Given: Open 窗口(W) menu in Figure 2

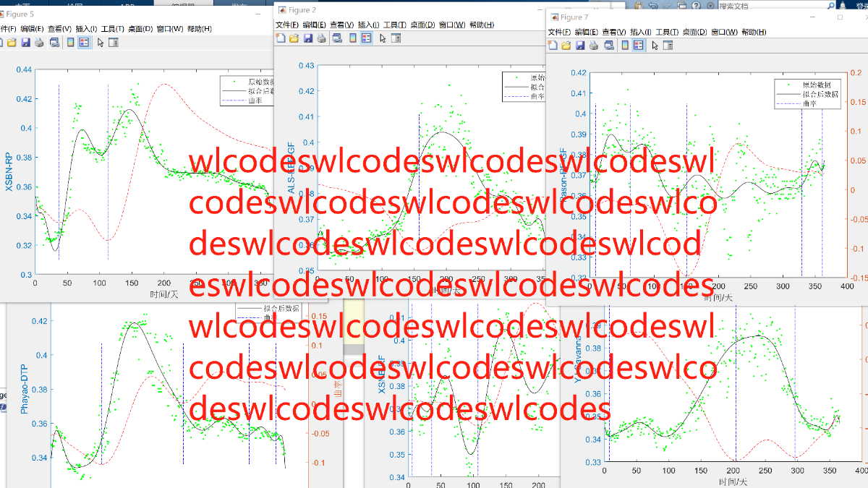Looking at the screenshot, I should point(452,25).
